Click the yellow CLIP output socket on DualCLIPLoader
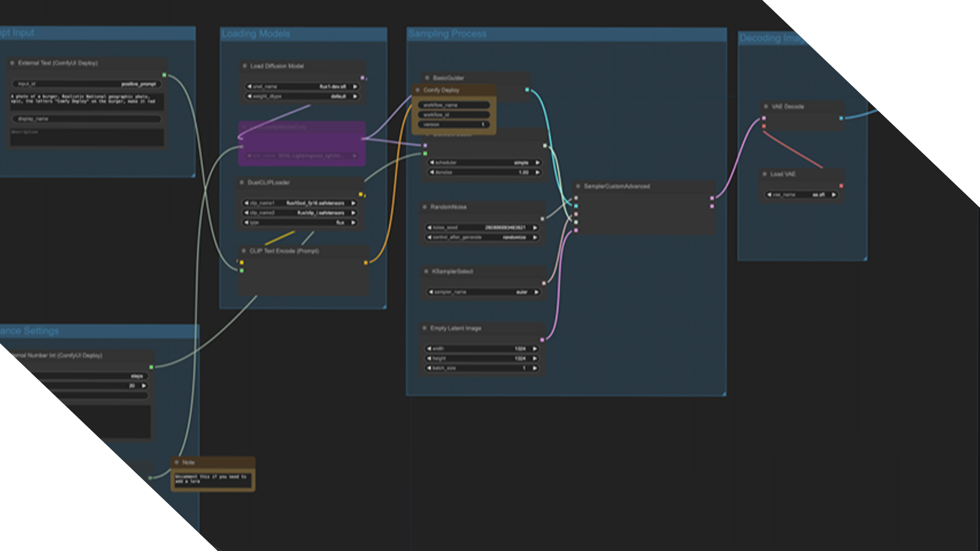 pyautogui.click(x=361, y=194)
